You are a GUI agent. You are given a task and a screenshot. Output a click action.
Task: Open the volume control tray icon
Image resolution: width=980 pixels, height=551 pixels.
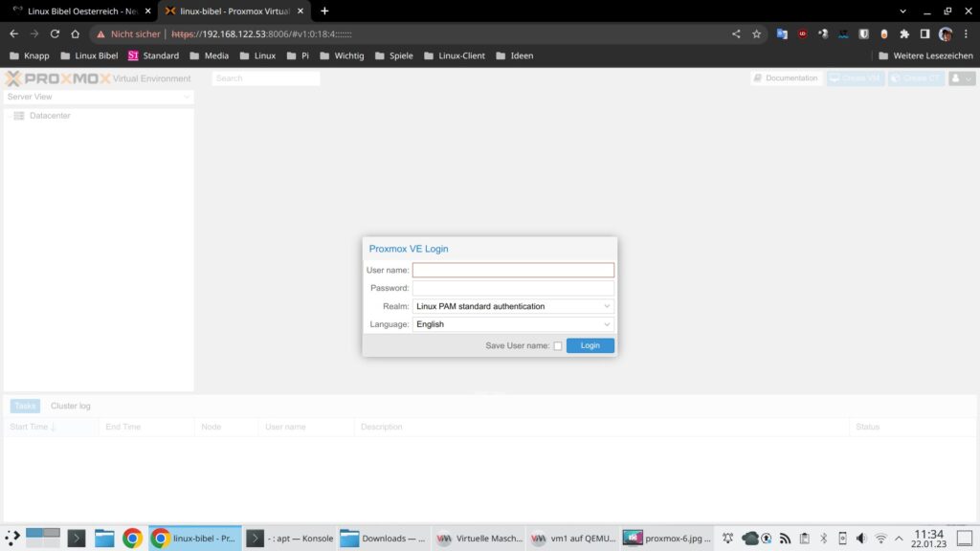[861, 538]
